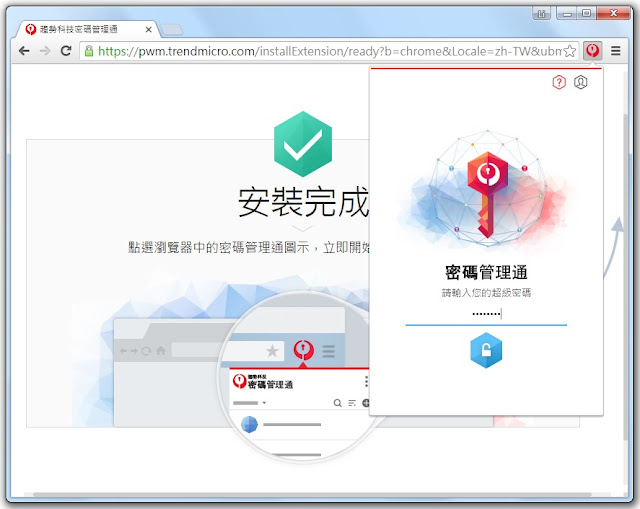Click the Trend Micro Password Manager extension icon
Image resolution: width=640 pixels, height=509 pixels.
592,51
